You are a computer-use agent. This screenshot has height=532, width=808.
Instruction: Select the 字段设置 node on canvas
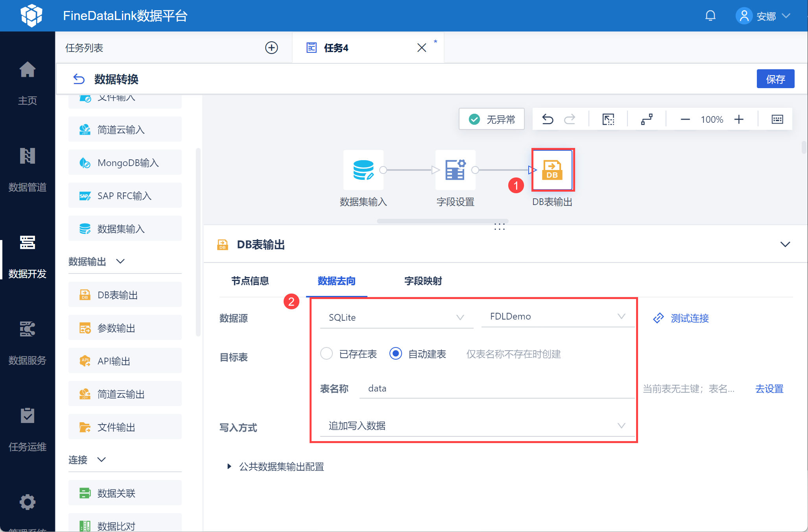pos(455,170)
